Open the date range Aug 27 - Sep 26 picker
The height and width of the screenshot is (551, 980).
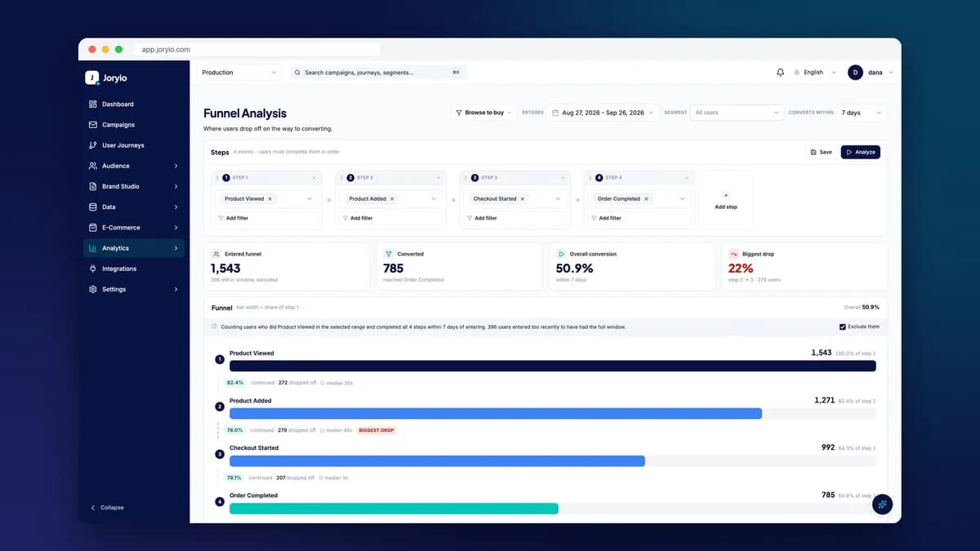(x=604, y=113)
